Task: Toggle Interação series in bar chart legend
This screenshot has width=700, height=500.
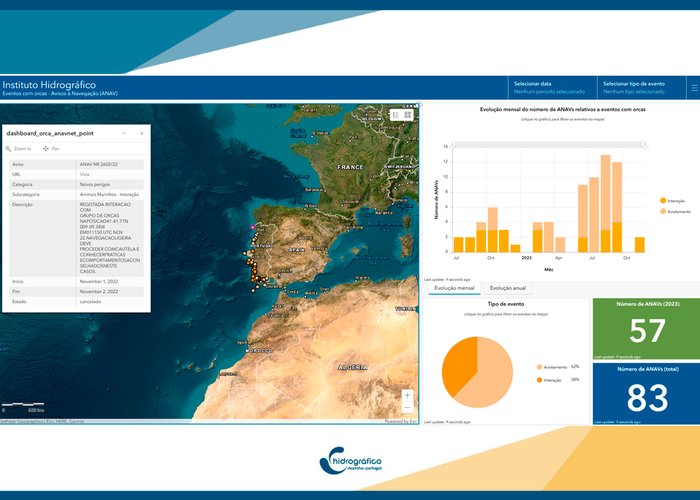Action: pyautogui.click(x=676, y=201)
